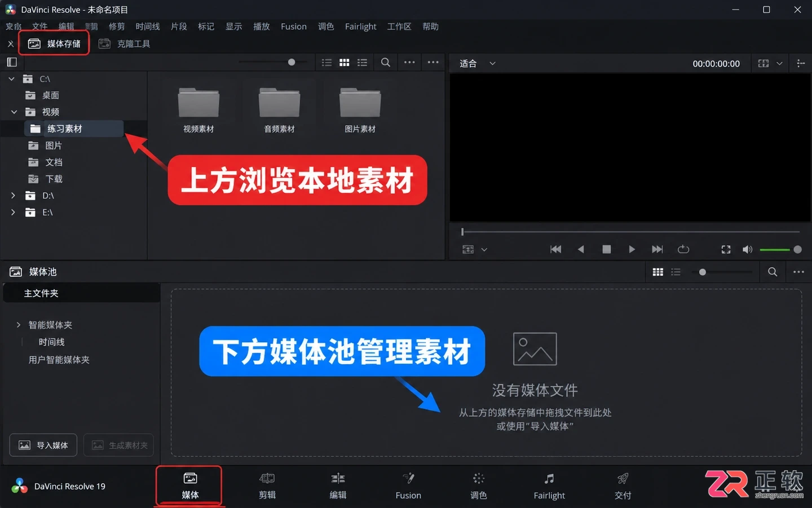This screenshot has width=812, height=508.
Task: Collapse the C:\ drive tree node
Action: pos(12,79)
